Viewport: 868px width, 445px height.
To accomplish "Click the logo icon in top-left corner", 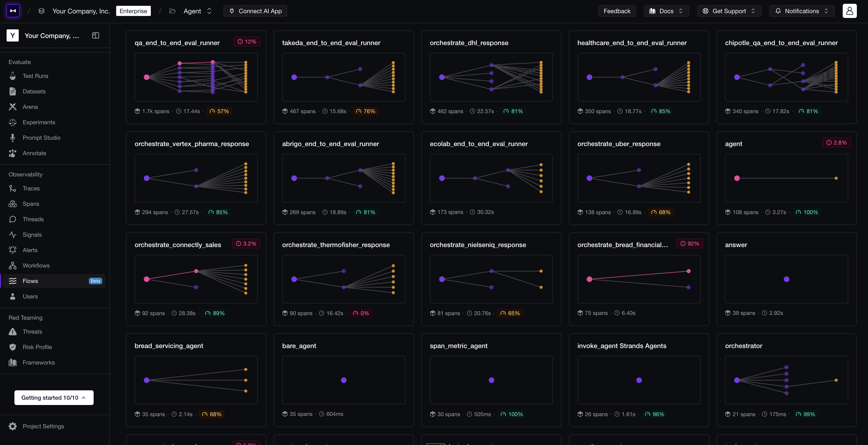I will click(x=13, y=11).
